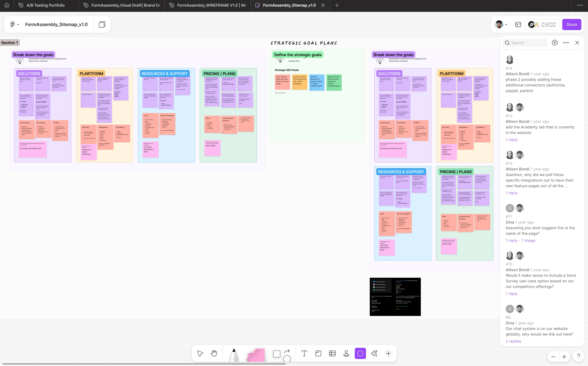
Task: Close the FormAssembly_Sitemap_v1.0 tab
Action: (323, 5)
